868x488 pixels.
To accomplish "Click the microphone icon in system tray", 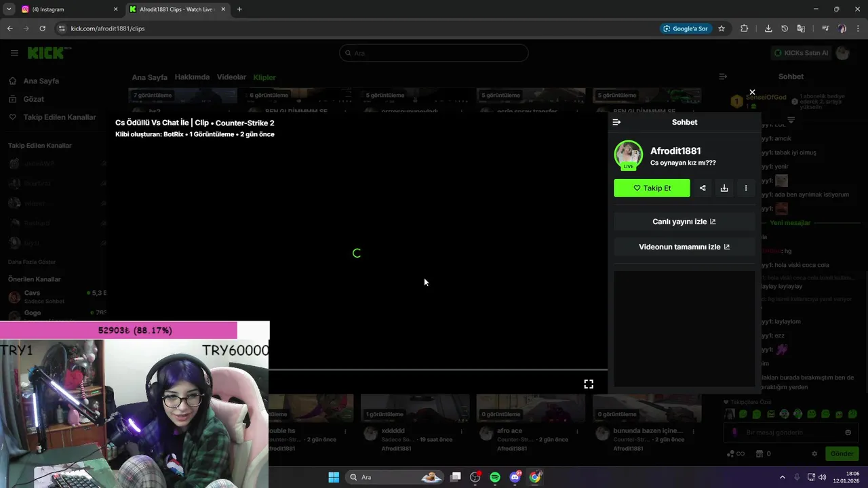I will click(x=797, y=477).
